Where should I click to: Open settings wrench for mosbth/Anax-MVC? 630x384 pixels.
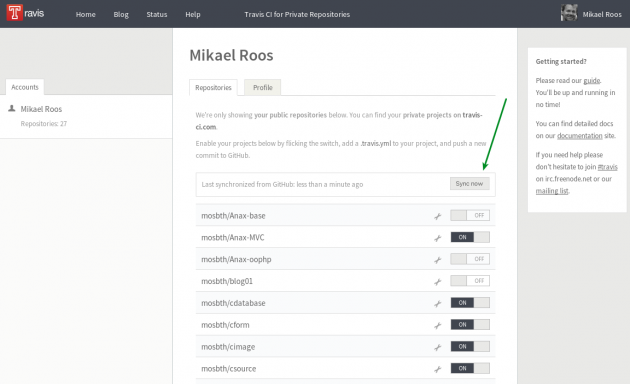438,238
